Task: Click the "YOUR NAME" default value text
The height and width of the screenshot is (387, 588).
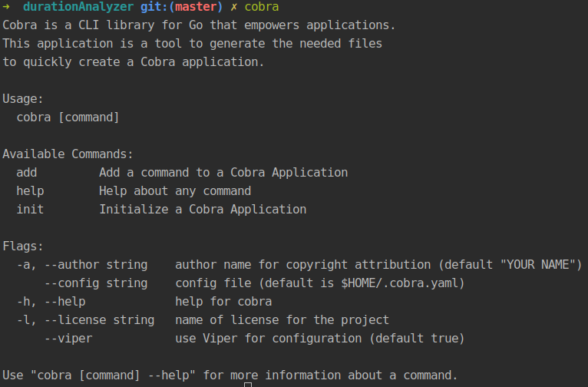Action: [540, 265]
